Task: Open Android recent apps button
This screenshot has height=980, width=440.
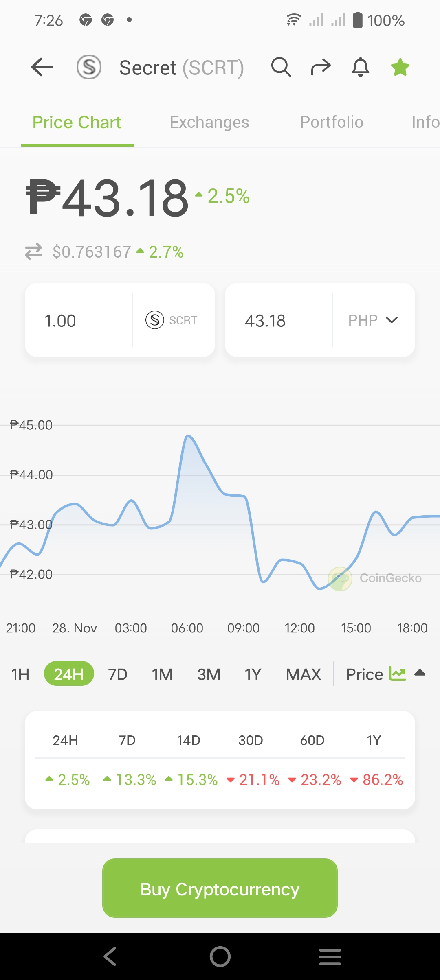Action: pos(330,956)
